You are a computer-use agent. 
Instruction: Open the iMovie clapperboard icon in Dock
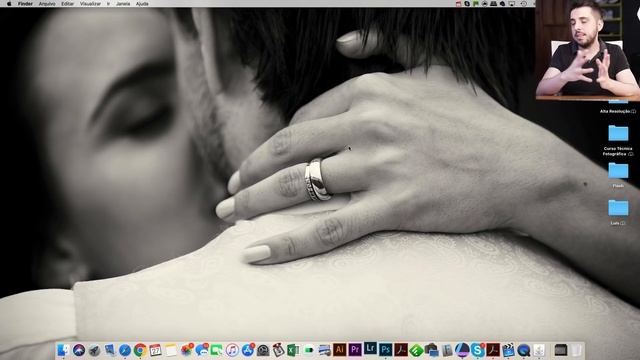(508, 350)
